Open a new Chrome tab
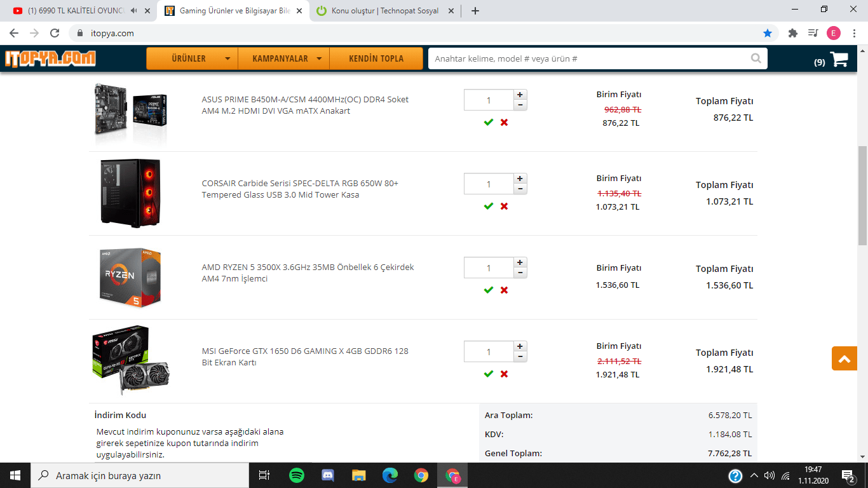This screenshot has height=488, width=868. [475, 11]
